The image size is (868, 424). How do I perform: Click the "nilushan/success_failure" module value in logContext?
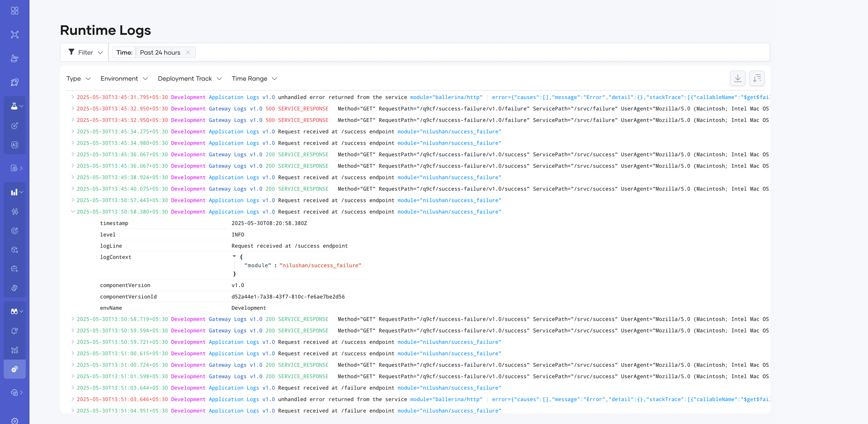tap(320, 265)
